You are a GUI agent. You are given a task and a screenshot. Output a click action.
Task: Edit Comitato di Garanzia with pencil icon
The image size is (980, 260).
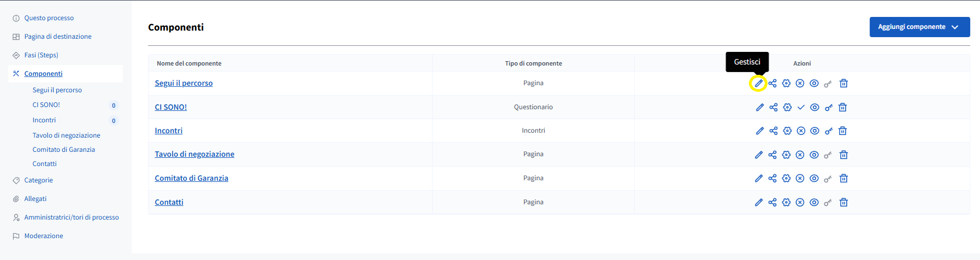click(758, 179)
